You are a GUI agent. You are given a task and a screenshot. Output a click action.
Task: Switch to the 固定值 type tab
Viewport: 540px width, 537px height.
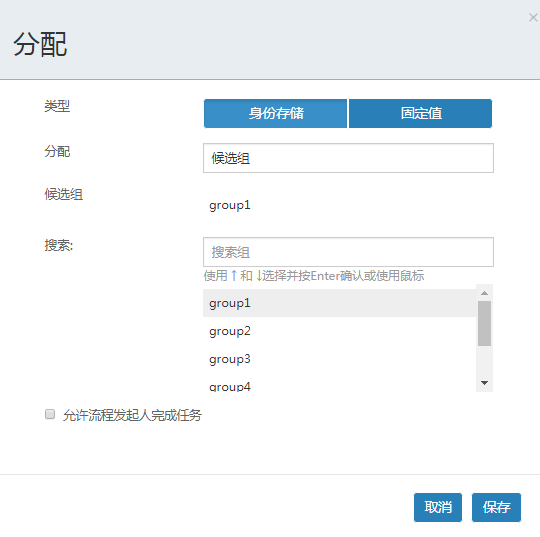420,113
